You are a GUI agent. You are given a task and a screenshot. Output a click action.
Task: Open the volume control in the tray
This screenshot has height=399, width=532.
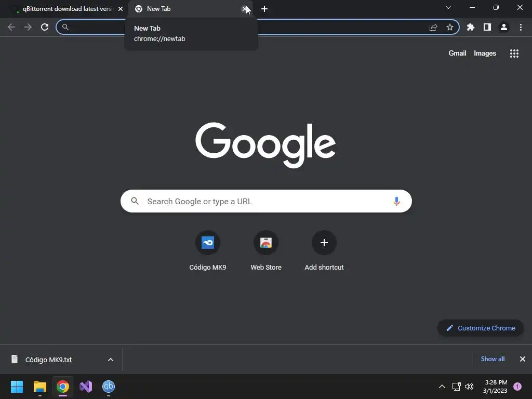click(469, 387)
